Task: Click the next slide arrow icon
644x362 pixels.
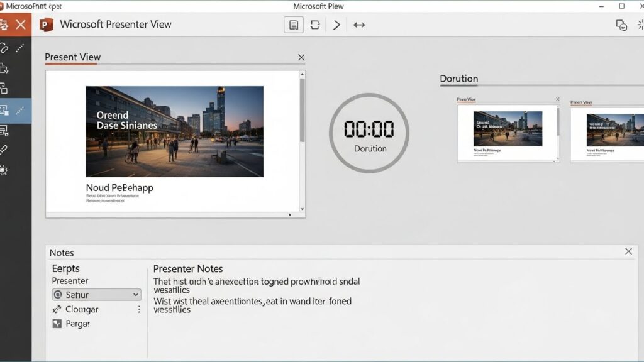Action: coord(336,25)
